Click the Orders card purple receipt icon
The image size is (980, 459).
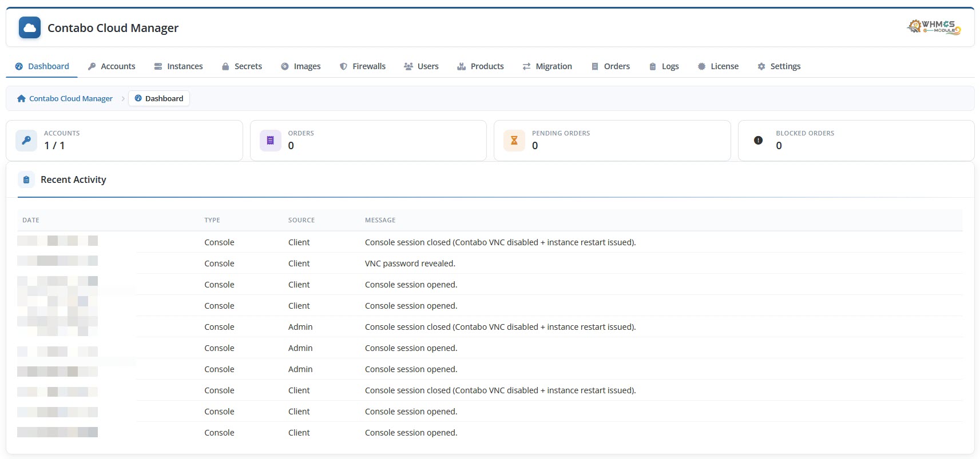271,140
